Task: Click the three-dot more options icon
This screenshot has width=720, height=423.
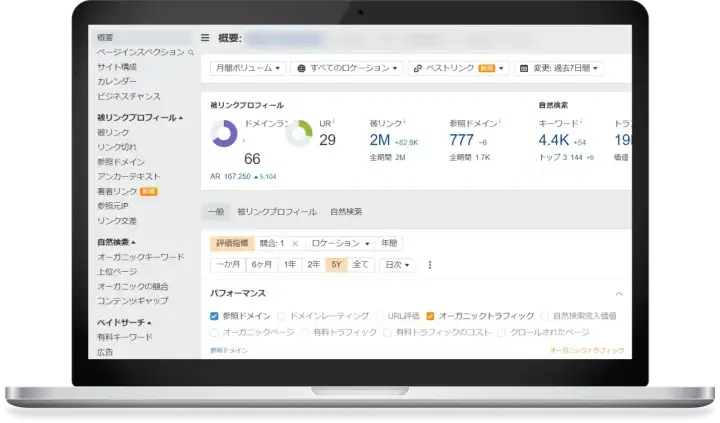Action: click(430, 265)
